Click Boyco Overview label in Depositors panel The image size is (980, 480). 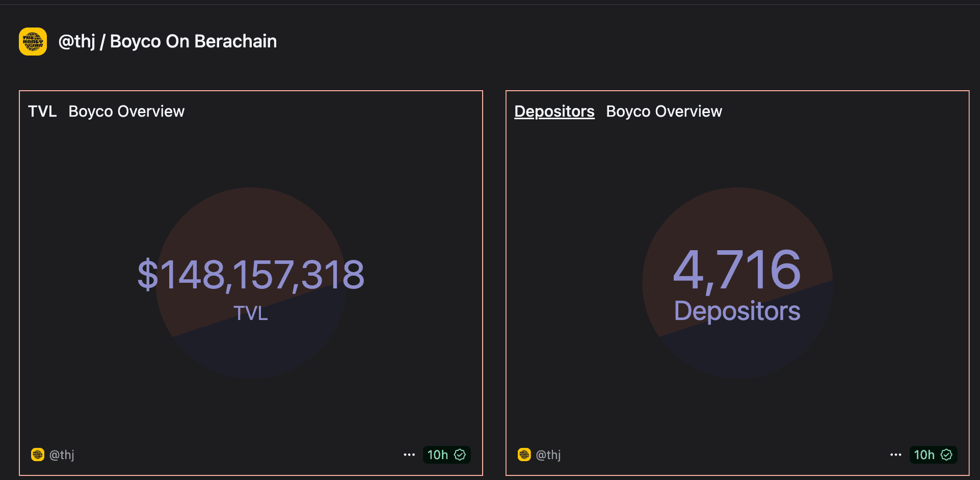(x=664, y=111)
